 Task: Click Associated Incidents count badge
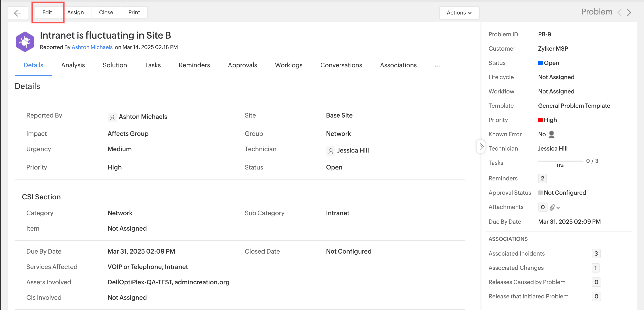[x=596, y=254]
